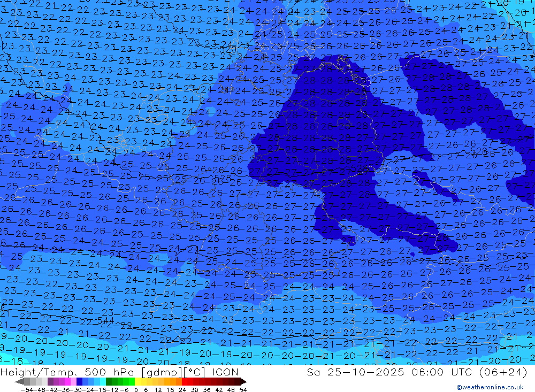The width and height of the screenshot is (535, 392).
Task: Click the '0' legend tick label
Action: (136, 390)
